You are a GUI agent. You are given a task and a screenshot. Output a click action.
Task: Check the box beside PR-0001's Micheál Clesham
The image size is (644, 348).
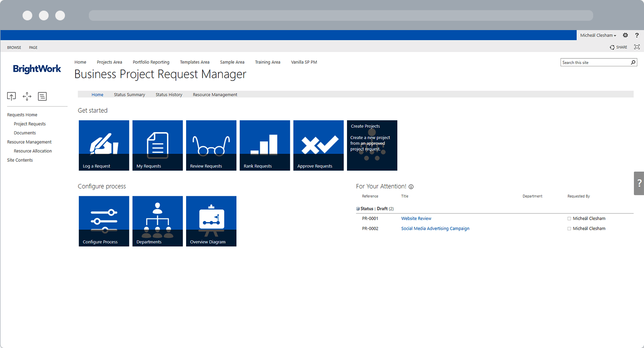[x=569, y=218]
